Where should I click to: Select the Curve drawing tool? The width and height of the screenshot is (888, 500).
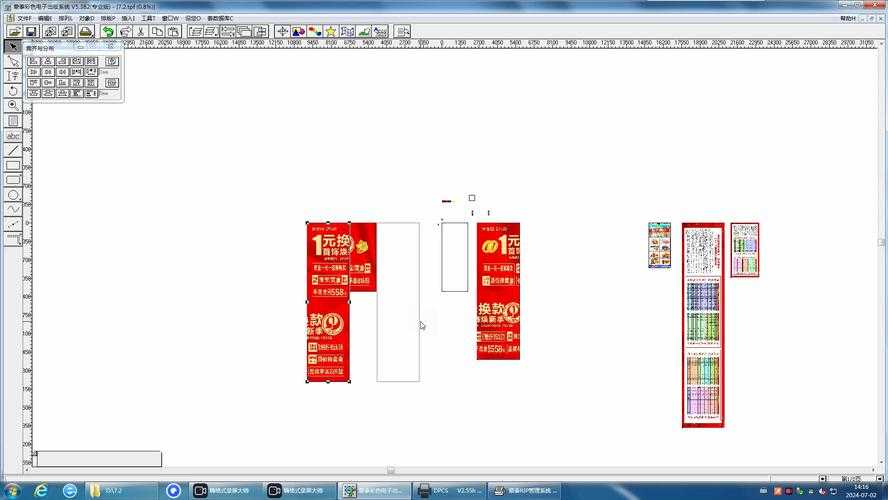(13, 210)
